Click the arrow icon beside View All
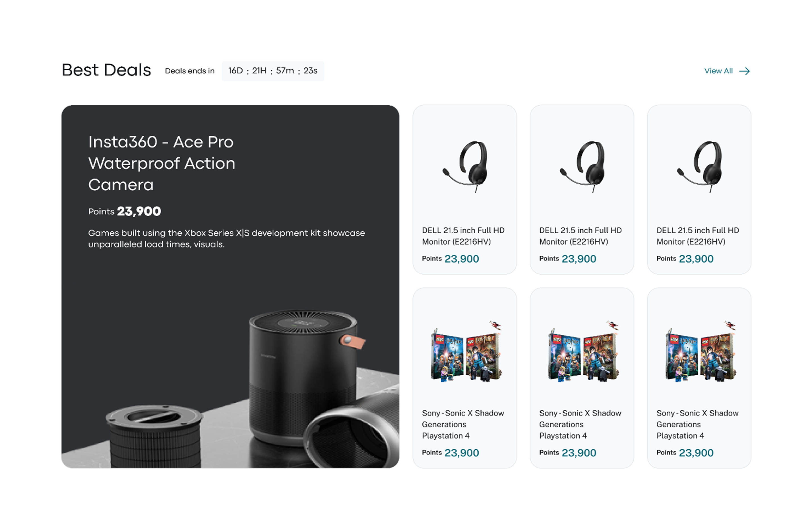The image size is (812, 531). pyautogui.click(x=744, y=71)
